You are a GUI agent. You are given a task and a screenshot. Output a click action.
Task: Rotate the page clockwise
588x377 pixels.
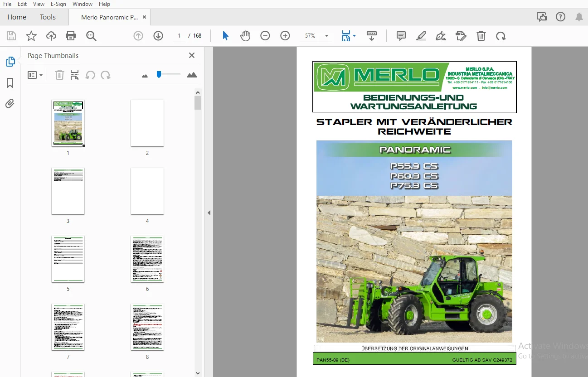(x=501, y=36)
